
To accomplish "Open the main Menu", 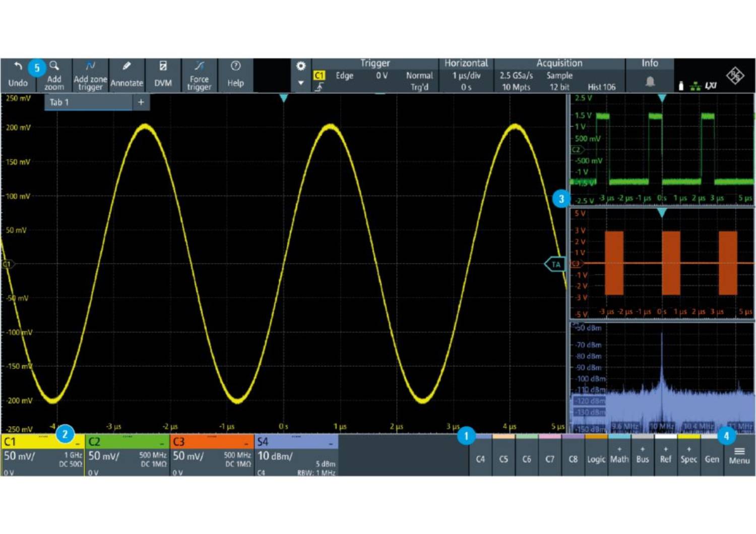I will 739,455.
